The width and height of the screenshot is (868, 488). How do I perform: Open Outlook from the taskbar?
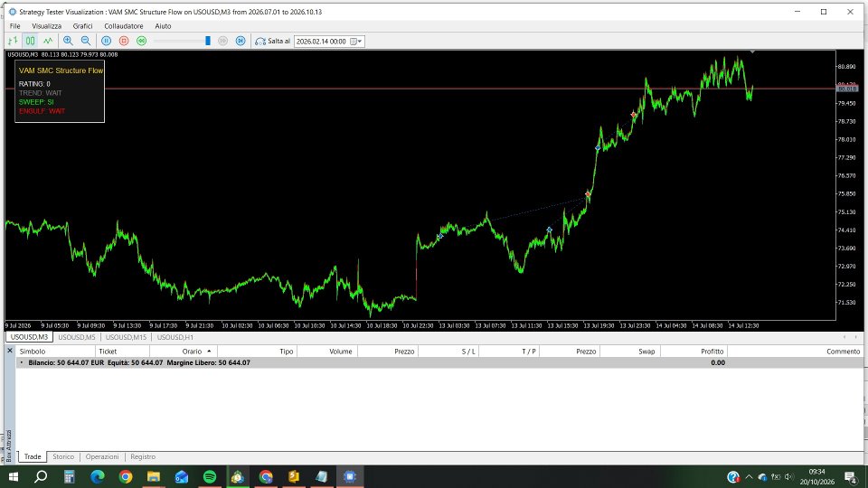pyautogui.click(x=182, y=476)
